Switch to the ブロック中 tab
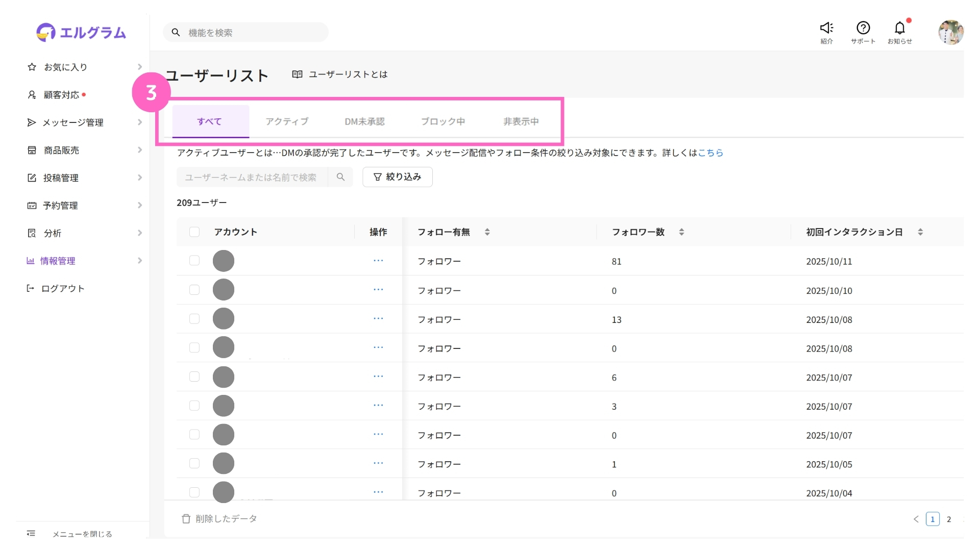 point(443,121)
